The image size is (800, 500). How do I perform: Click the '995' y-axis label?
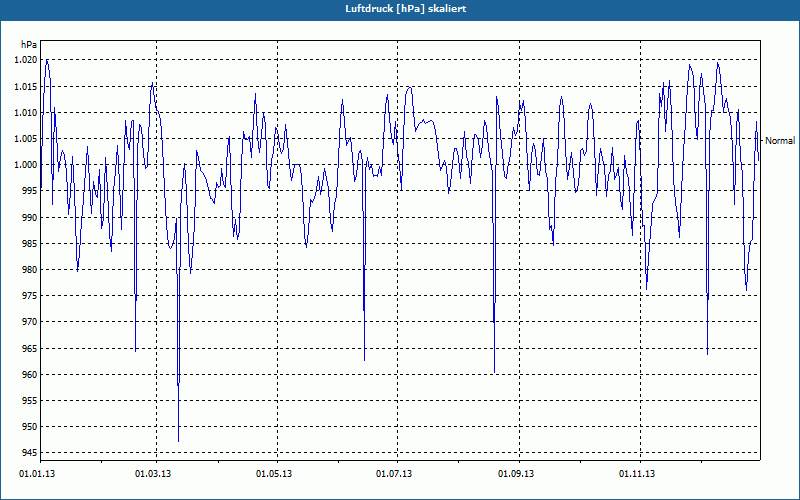click(x=30, y=191)
